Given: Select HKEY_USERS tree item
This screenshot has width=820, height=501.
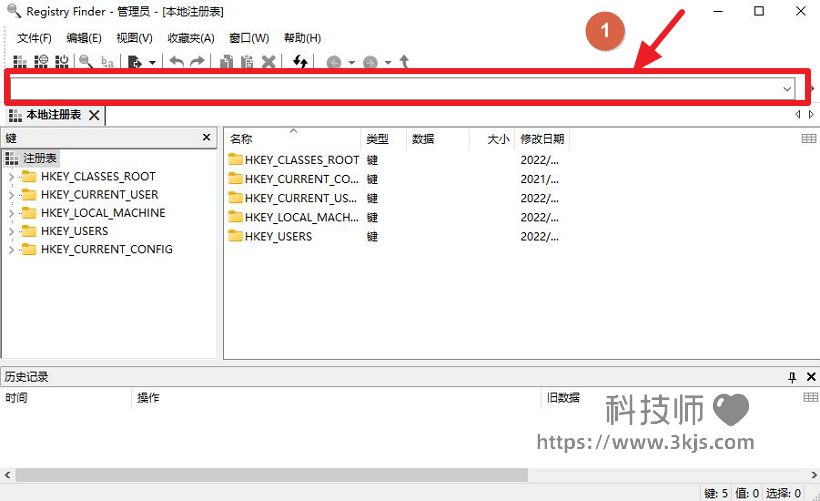Looking at the screenshot, I should click(x=74, y=231).
